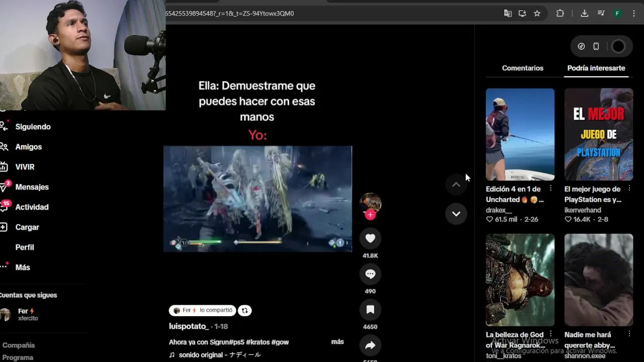Click the repost icon next to shared badge
Image resolution: width=644 pixels, height=362 pixels.
tap(245, 311)
